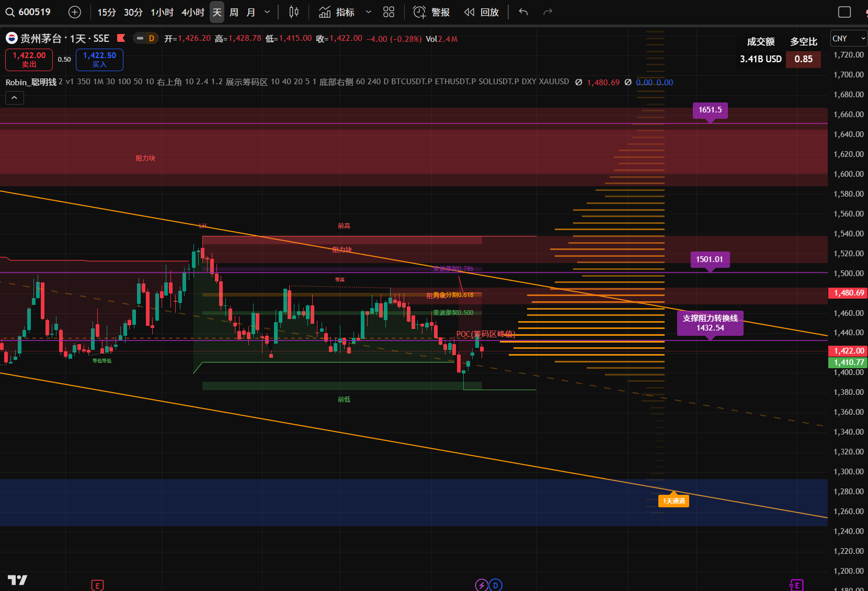868x591 pixels.
Task: Click the add symbol plus icon
Action: tap(75, 12)
